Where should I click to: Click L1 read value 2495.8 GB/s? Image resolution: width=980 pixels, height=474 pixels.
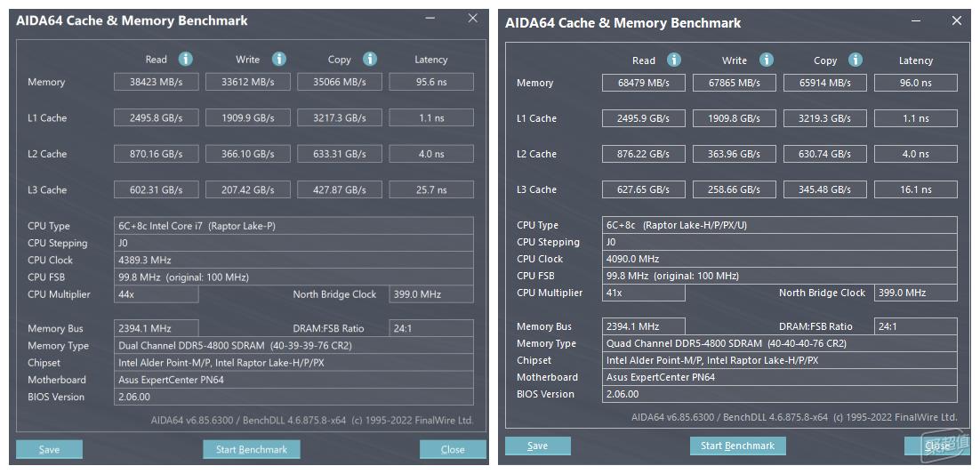pyautogui.click(x=157, y=117)
